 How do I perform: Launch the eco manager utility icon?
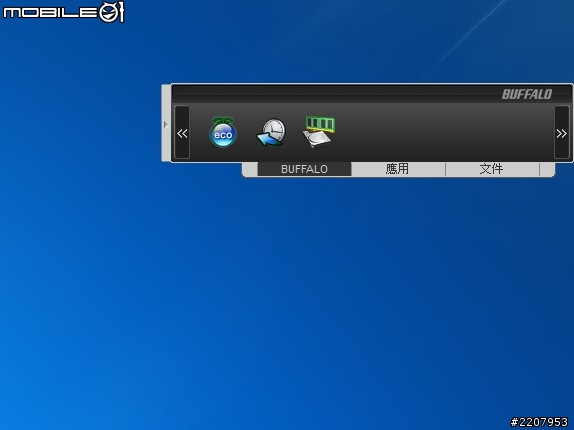pos(223,132)
